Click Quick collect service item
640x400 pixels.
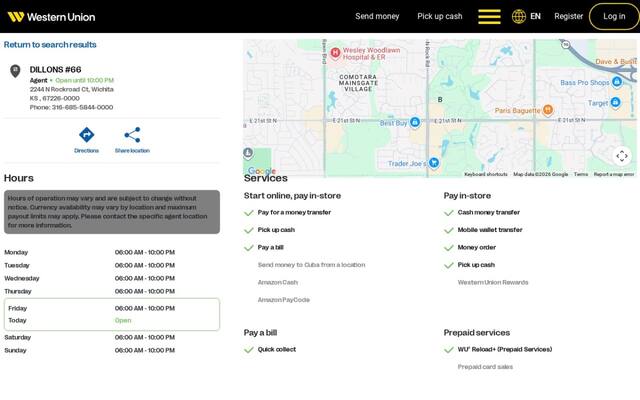277,349
